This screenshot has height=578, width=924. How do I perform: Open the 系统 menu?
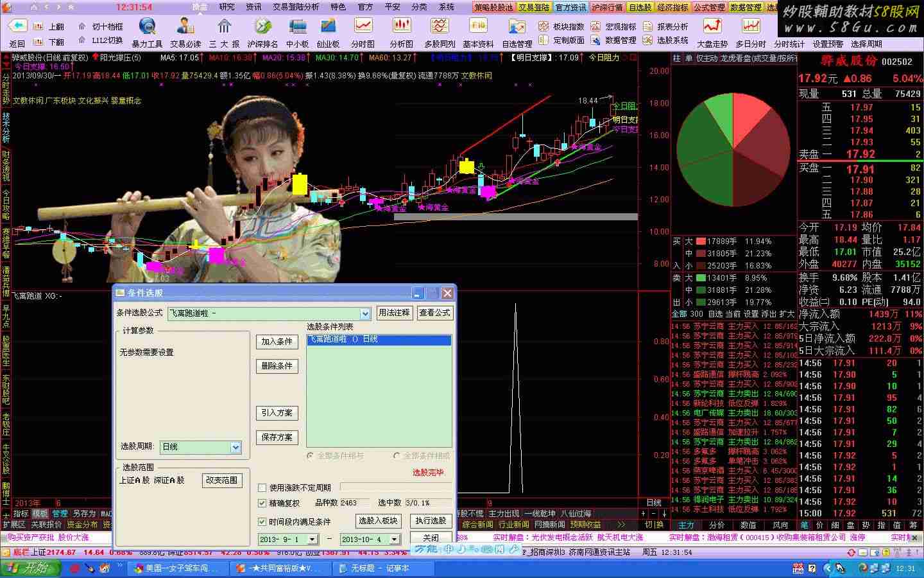(x=447, y=7)
